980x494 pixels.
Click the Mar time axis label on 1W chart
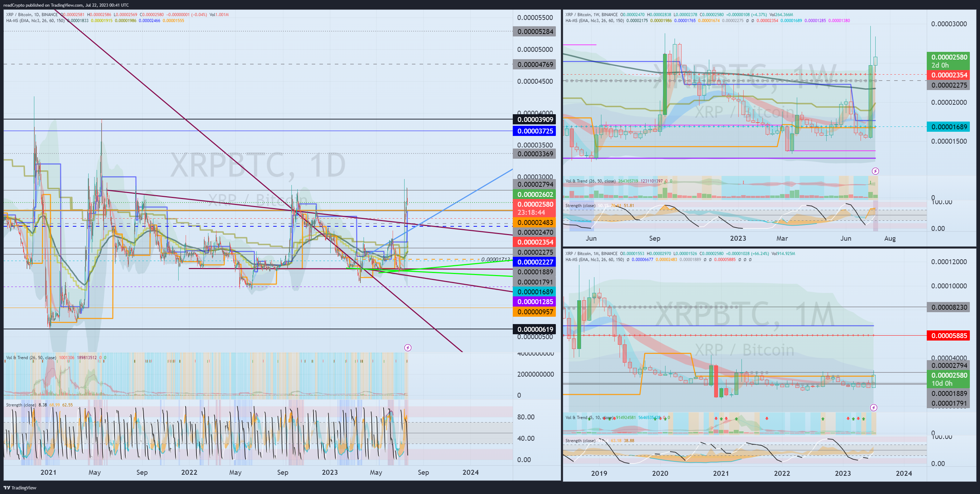point(782,239)
